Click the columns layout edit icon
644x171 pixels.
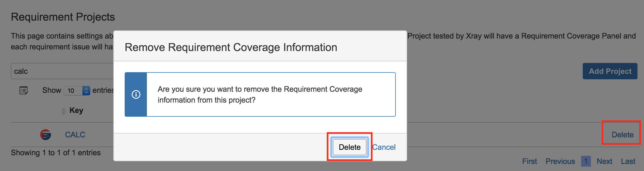[x=24, y=90]
